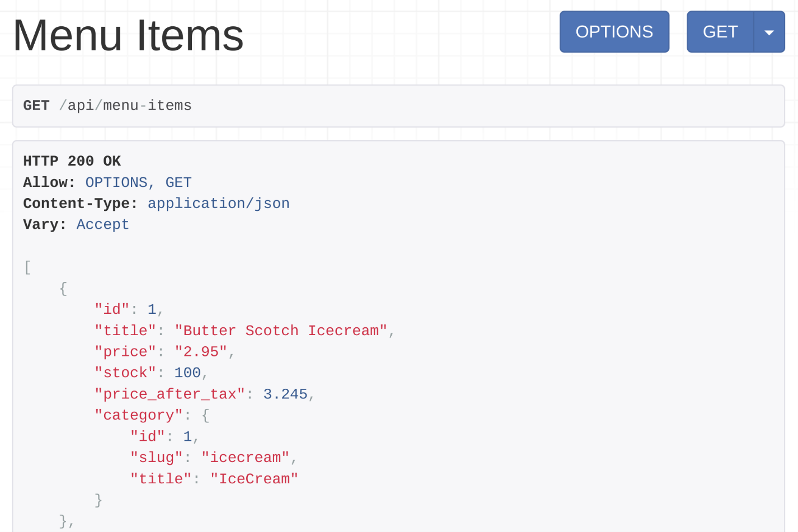
Task: Click the slug value "icecream"
Action: (245, 458)
